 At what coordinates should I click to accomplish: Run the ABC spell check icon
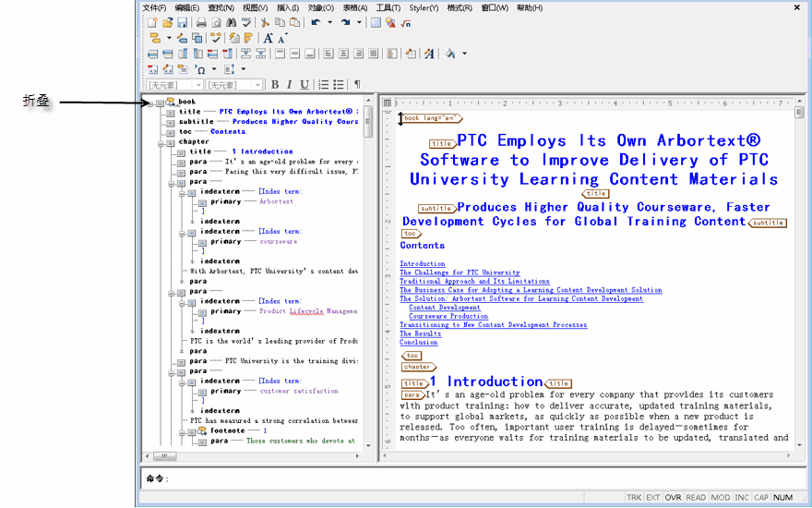pyautogui.click(x=246, y=23)
